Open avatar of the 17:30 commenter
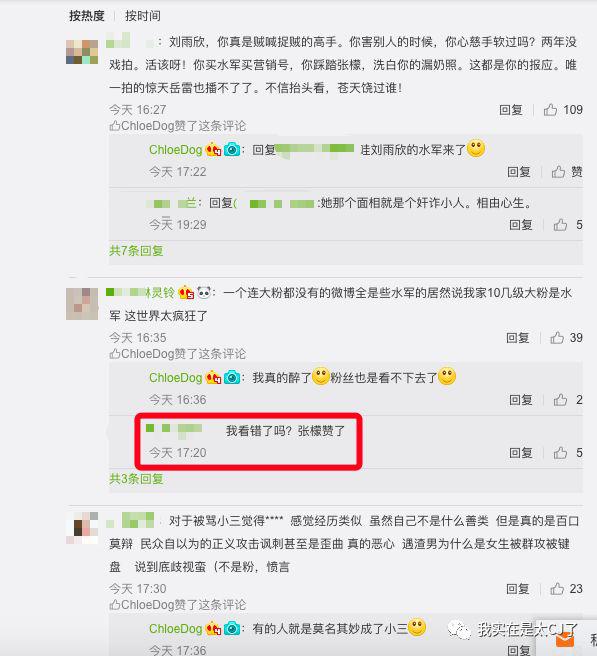Image resolution: width=597 pixels, height=656 pixels. tap(82, 528)
